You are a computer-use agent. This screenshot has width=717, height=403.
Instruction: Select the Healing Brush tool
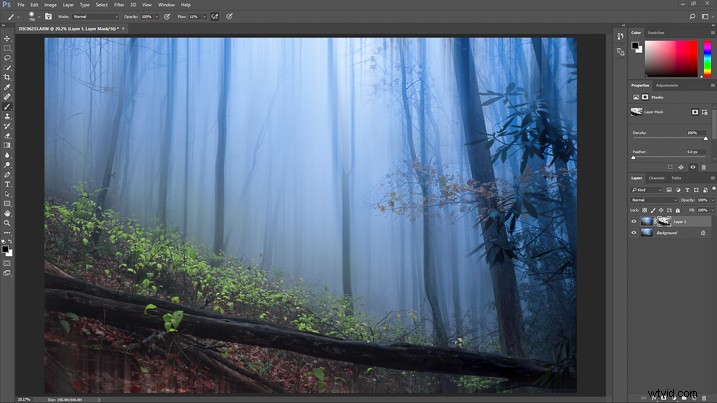point(7,97)
